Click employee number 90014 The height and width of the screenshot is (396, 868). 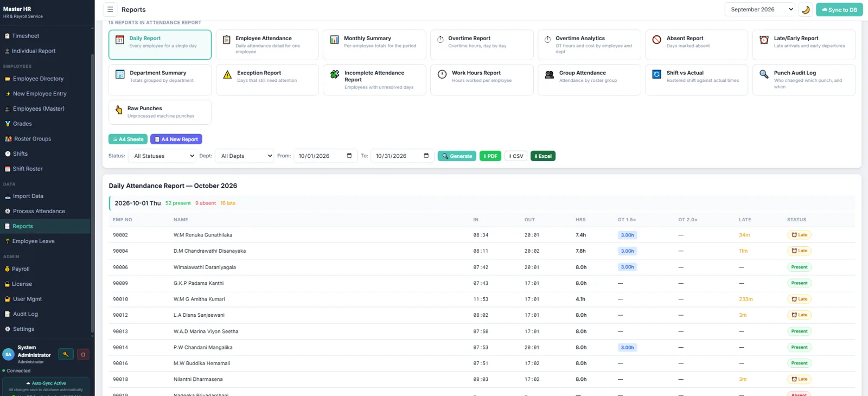pos(120,348)
